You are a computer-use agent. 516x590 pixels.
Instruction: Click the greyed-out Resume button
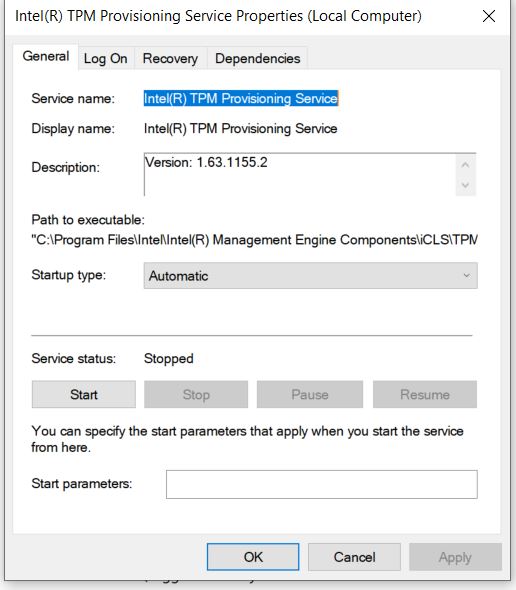click(425, 394)
